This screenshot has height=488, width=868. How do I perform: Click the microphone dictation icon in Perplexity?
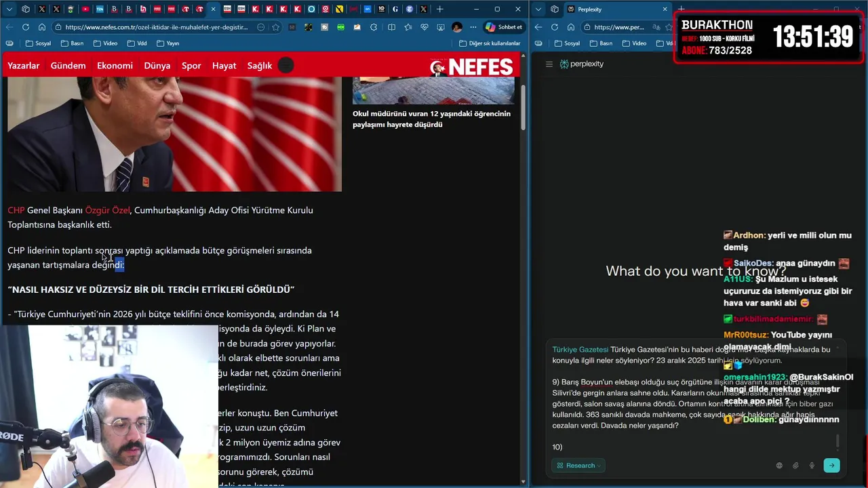click(x=812, y=466)
